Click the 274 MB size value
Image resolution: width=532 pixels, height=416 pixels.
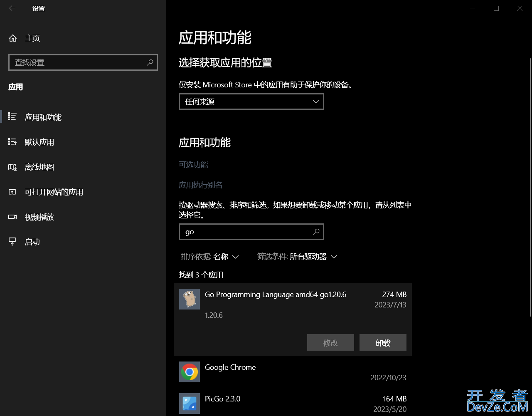tap(394, 295)
